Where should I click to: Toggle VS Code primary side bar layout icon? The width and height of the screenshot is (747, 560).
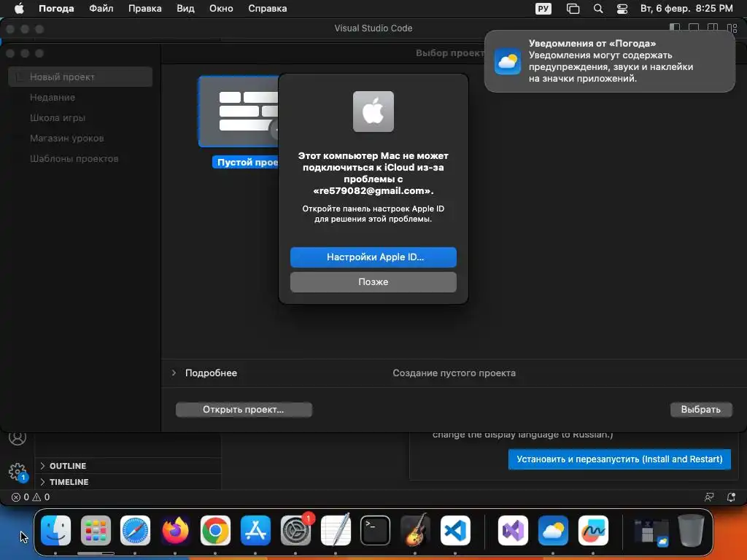675,28
